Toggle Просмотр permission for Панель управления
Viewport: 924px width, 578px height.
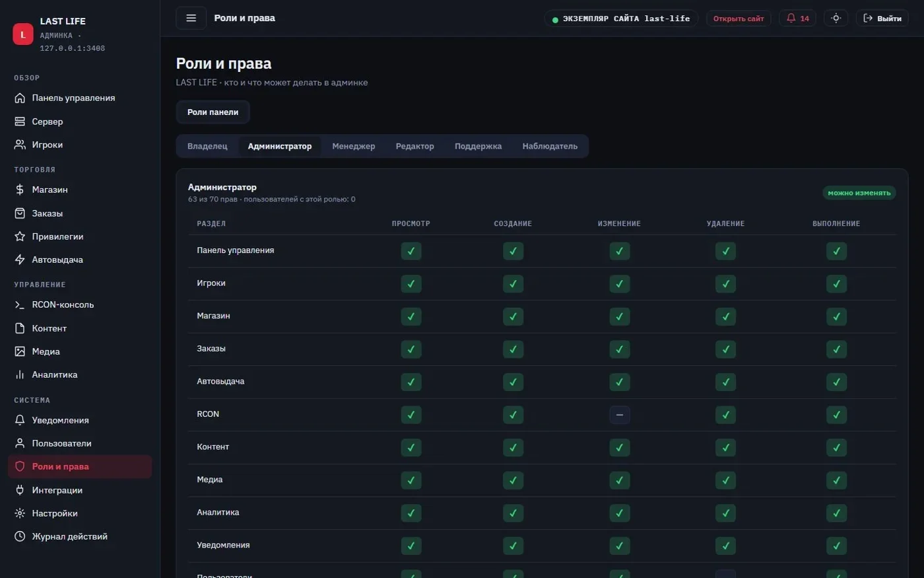coord(411,251)
